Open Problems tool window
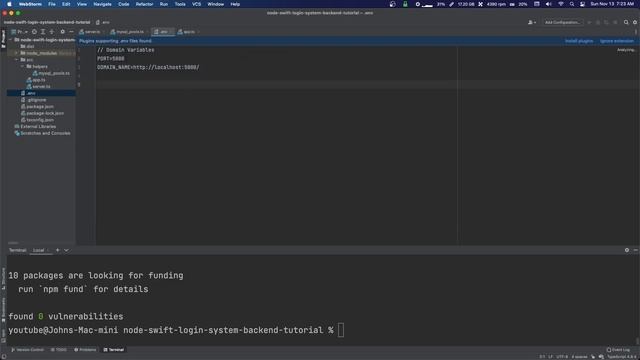The image size is (640, 360). (85, 350)
